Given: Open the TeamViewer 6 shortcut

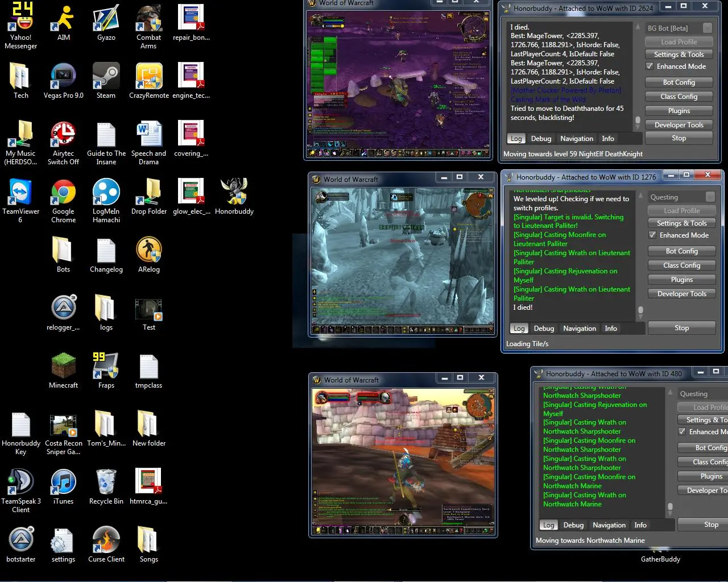Looking at the screenshot, I should [20, 193].
